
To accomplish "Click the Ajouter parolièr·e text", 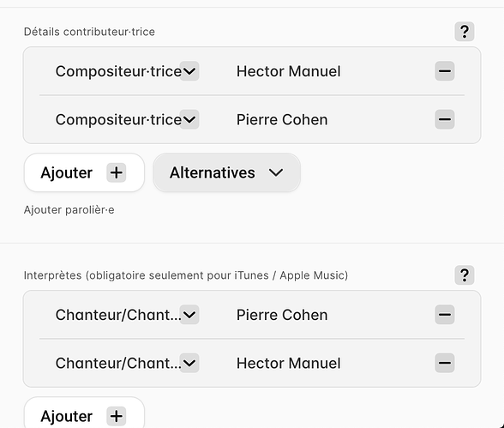I will (x=69, y=209).
